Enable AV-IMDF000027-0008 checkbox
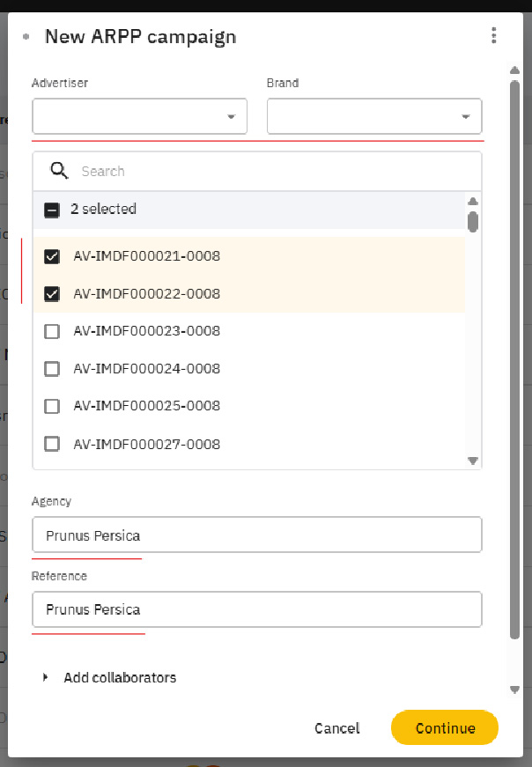Screen dimensions: 532x767 [52, 444]
